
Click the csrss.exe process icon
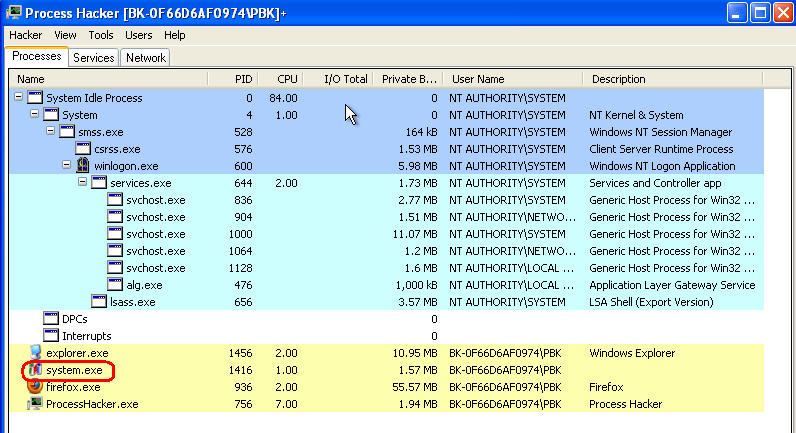(83, 149)
